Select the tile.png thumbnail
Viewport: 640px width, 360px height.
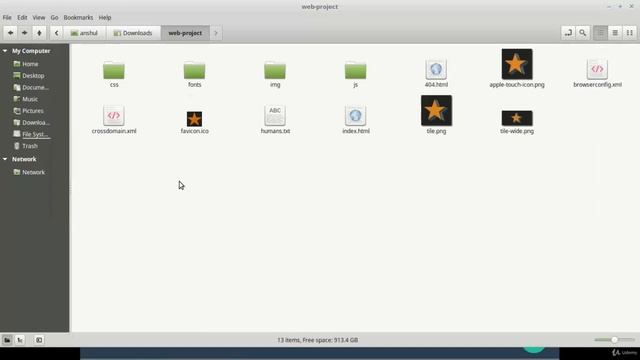[x=436, y=111]
